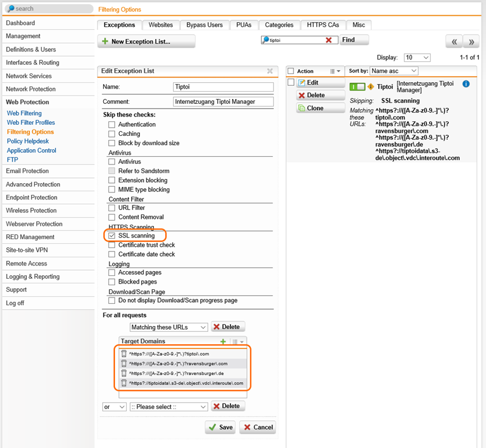Viewport: 486px width, 448px height.
Task: Clear the tiptoi search with red X
Action: [328, 40]
